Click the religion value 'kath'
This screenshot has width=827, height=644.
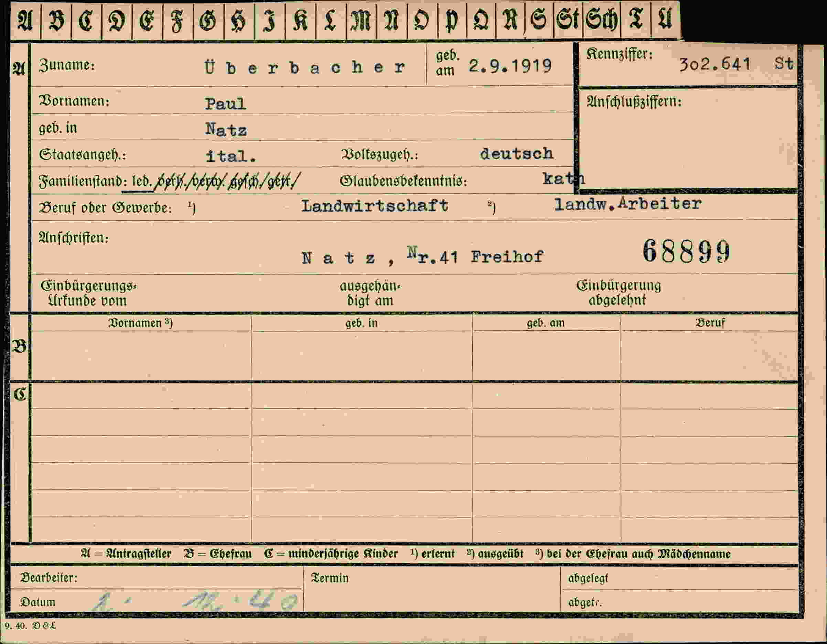coord(563,178)
